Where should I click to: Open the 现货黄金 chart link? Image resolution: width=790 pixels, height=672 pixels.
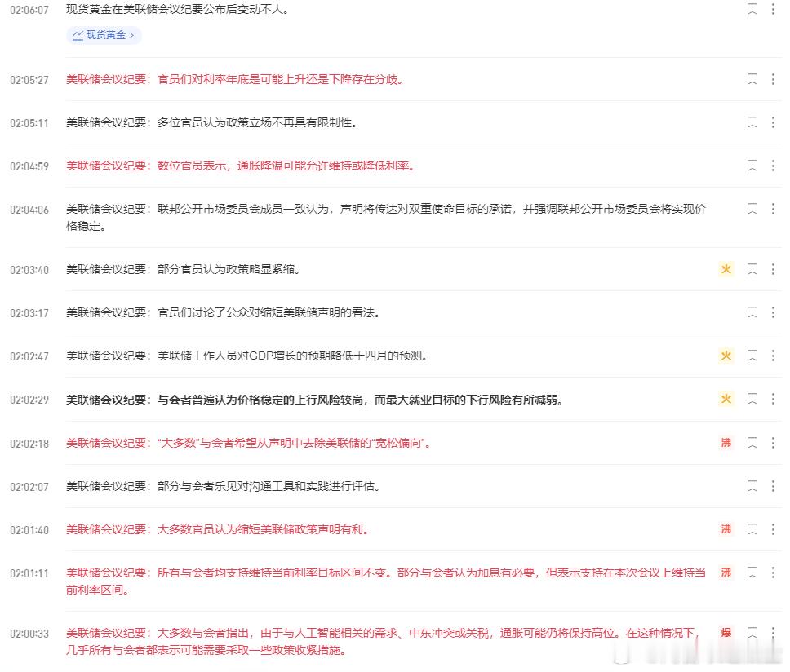point(104,35)
